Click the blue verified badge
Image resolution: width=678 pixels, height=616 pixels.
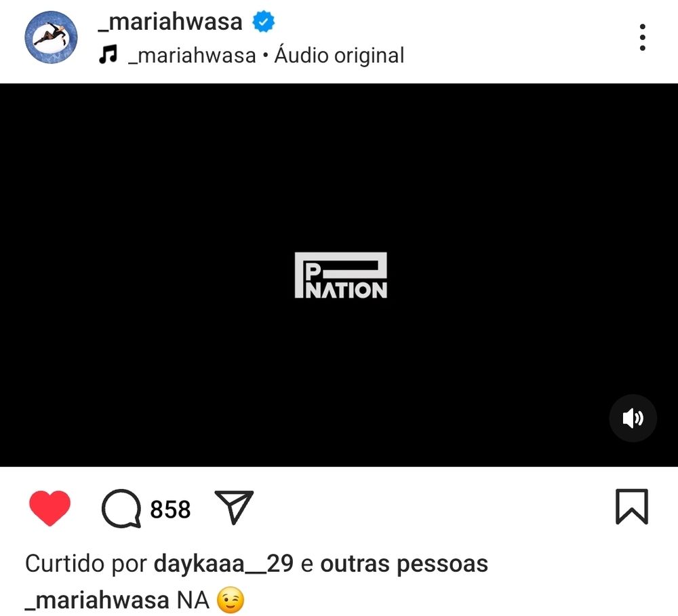click(x=263, y=22)
